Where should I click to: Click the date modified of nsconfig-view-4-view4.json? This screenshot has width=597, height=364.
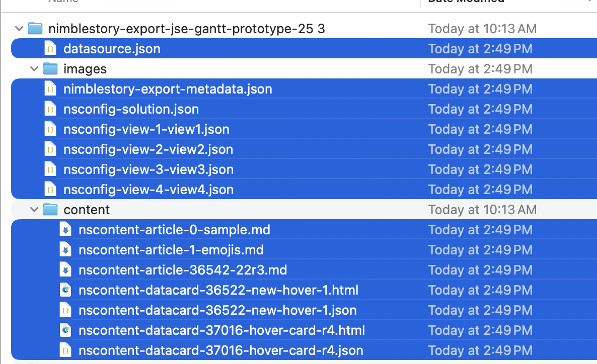(x=480, y=190)
